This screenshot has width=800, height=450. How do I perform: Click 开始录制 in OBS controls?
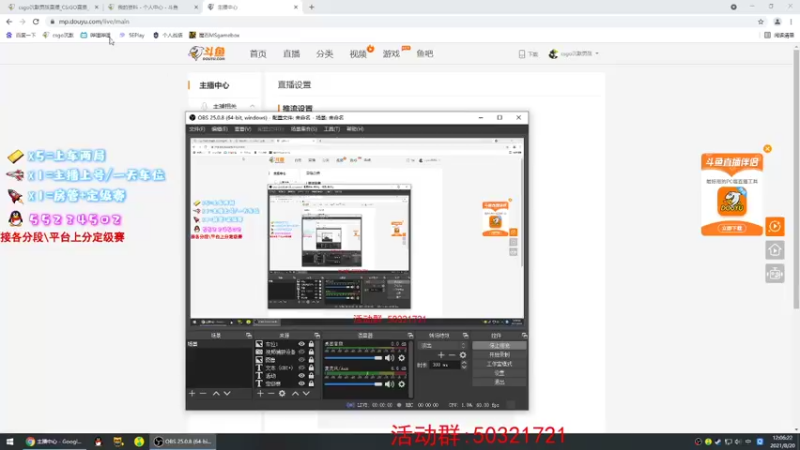499,355
